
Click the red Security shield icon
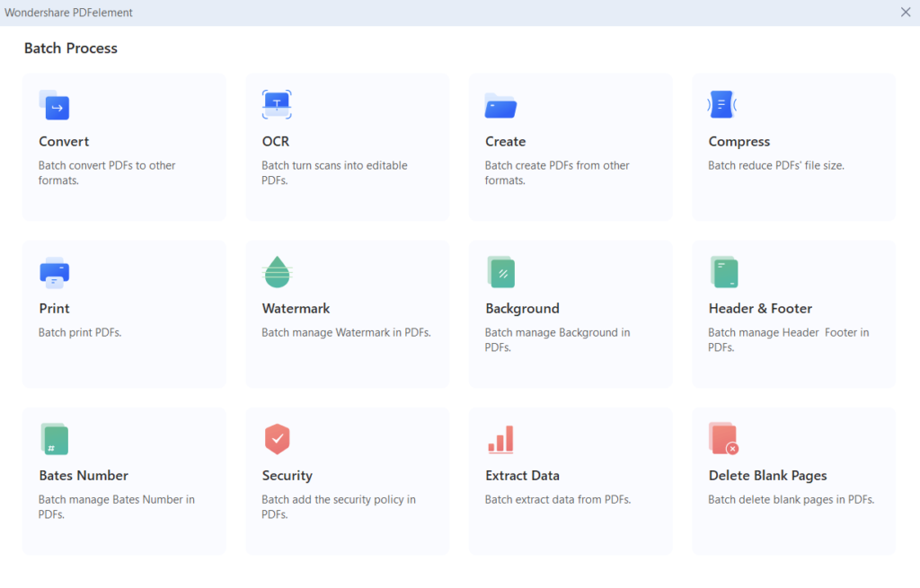click(x=277, y=439)
